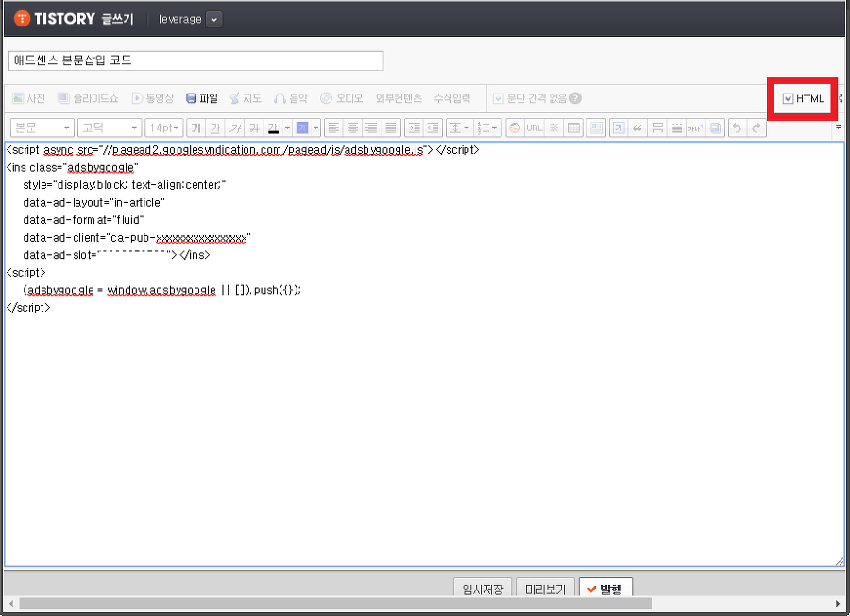Apply the current text color
The width and height of the screenshot is (850, 616).
click(273, 128)
